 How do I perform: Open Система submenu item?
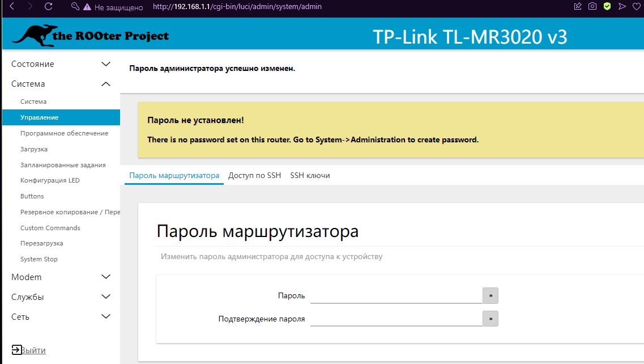(33, 101)
